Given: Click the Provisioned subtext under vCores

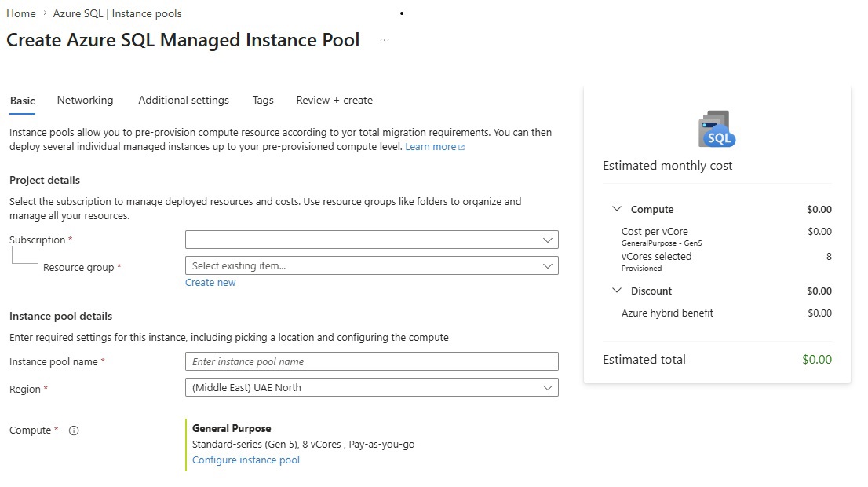Looking at the screenshot, I should pyautogui.click(x=642, y=269).
